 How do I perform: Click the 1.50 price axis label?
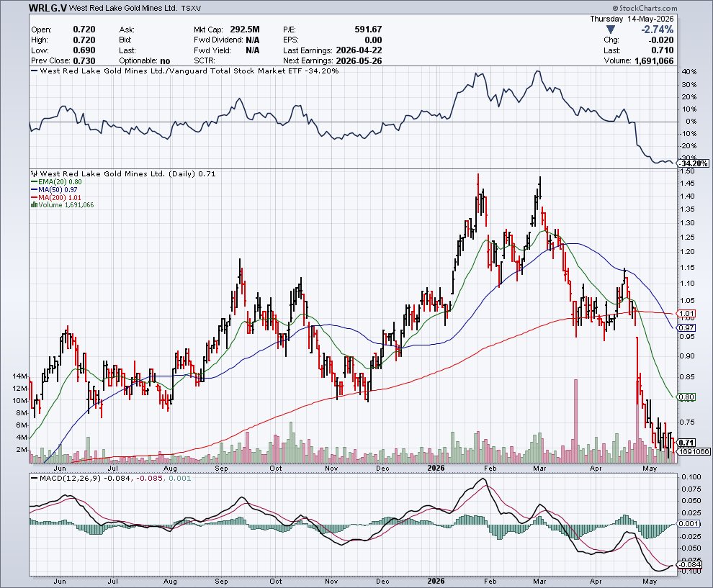pyautogui.click(x=686, y=171)
